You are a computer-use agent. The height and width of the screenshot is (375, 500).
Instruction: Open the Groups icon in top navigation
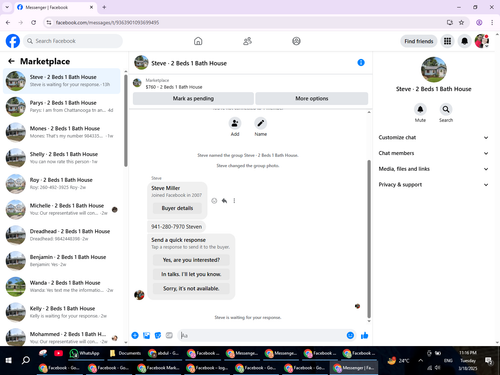point(296,41)
